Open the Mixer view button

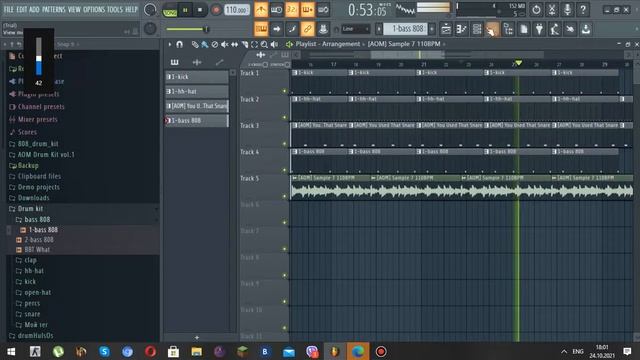[493, 29]
